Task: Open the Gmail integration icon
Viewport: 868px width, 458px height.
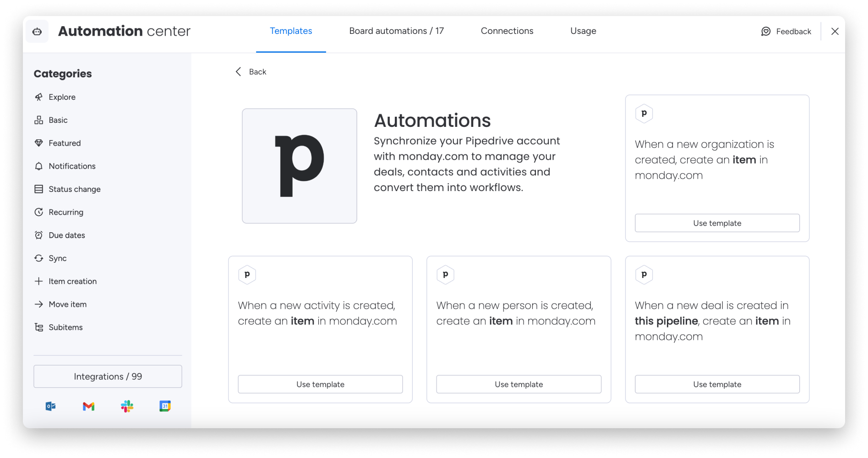Action: 88,406
